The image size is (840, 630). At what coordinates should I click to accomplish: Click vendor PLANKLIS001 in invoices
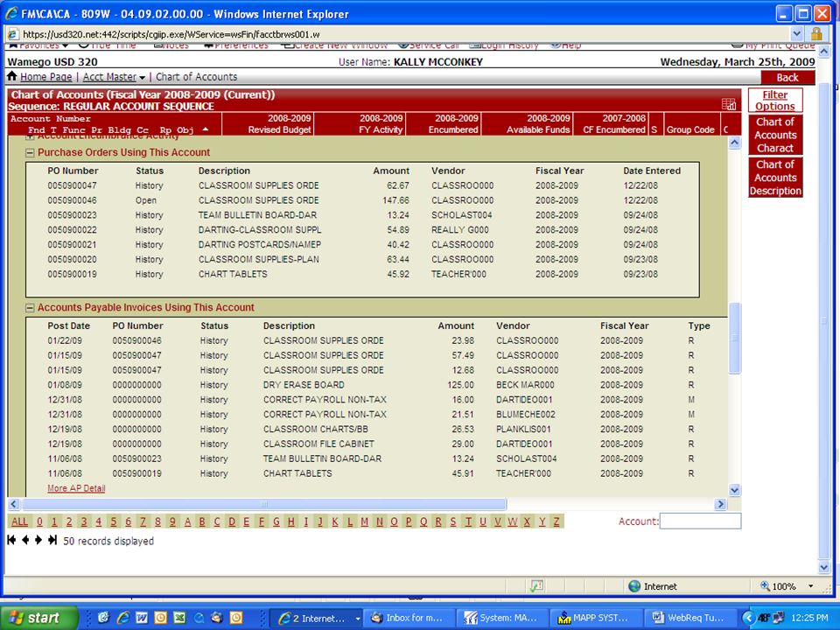click(523, 429)
